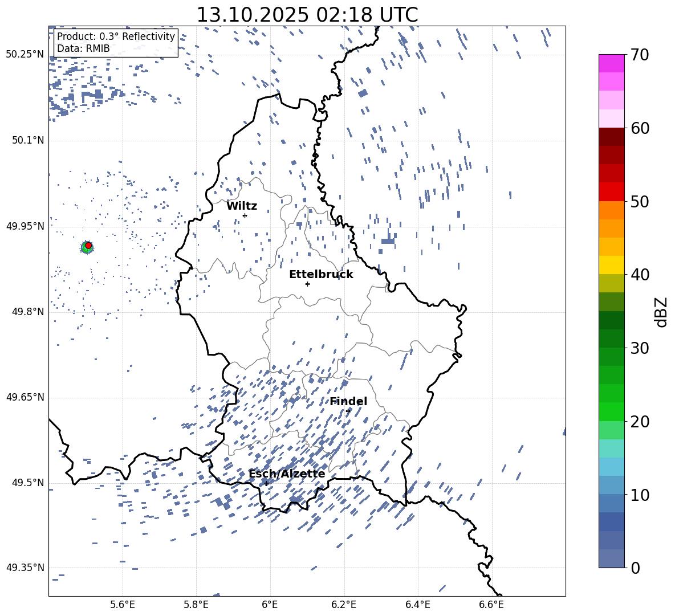Viewport: 675px width, 616px height.
Task: Click the light blue 12–14 dBZ colorbar segment
Action: (x=612, y=467)
